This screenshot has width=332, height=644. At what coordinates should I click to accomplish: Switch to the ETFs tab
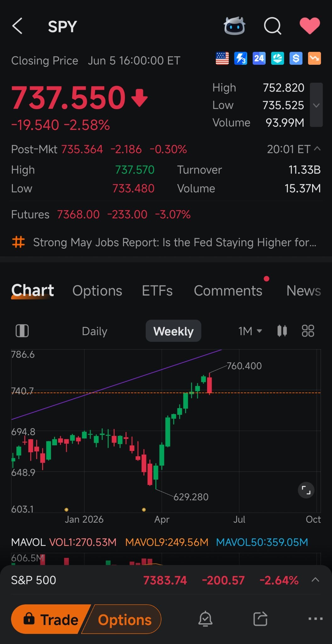[157, 291]
